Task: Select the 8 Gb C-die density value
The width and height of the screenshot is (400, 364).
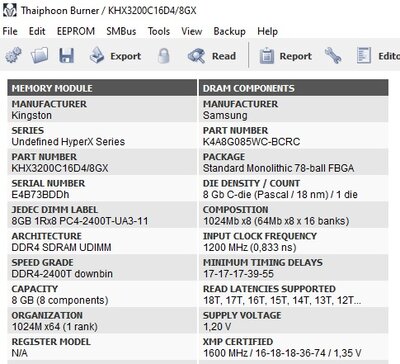Action: pyautogui.click(x=280, y=194)
